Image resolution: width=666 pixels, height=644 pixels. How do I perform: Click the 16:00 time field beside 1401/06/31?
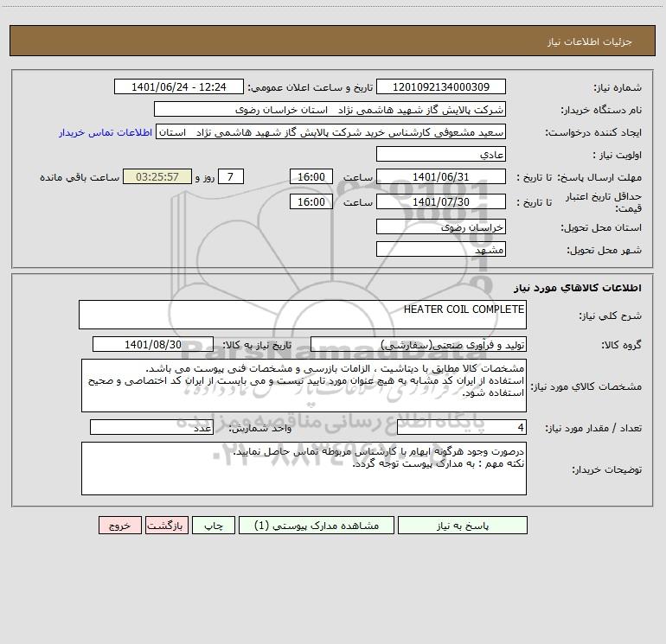tap(311, 176)
